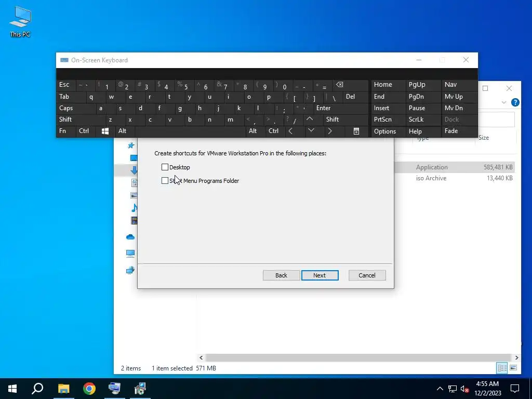Image resolution: width=532 pixels, height=399 pixels.
Task: Click the Backspace key icon
Action: tap(351, 85)
